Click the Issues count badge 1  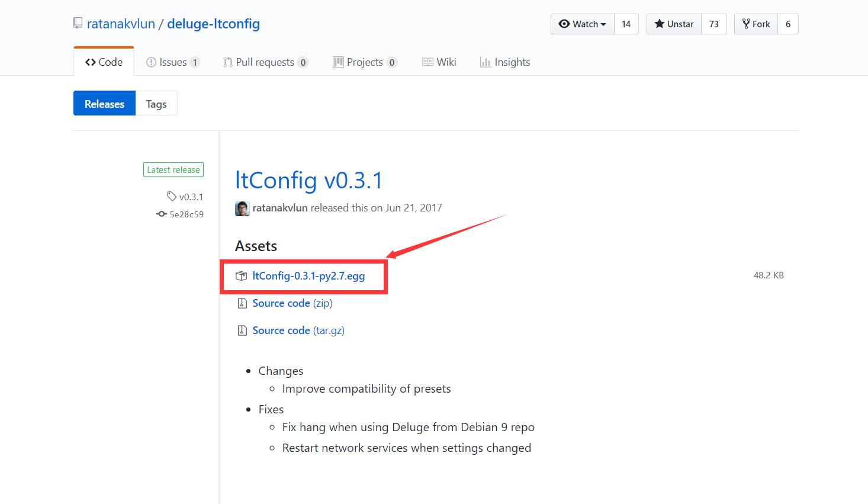coord(195,62)
